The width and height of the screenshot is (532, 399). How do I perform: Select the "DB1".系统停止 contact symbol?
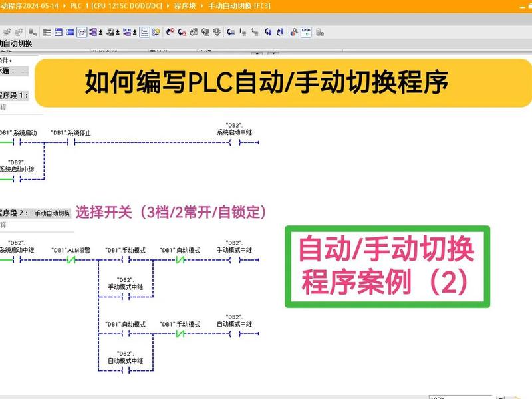71,142
